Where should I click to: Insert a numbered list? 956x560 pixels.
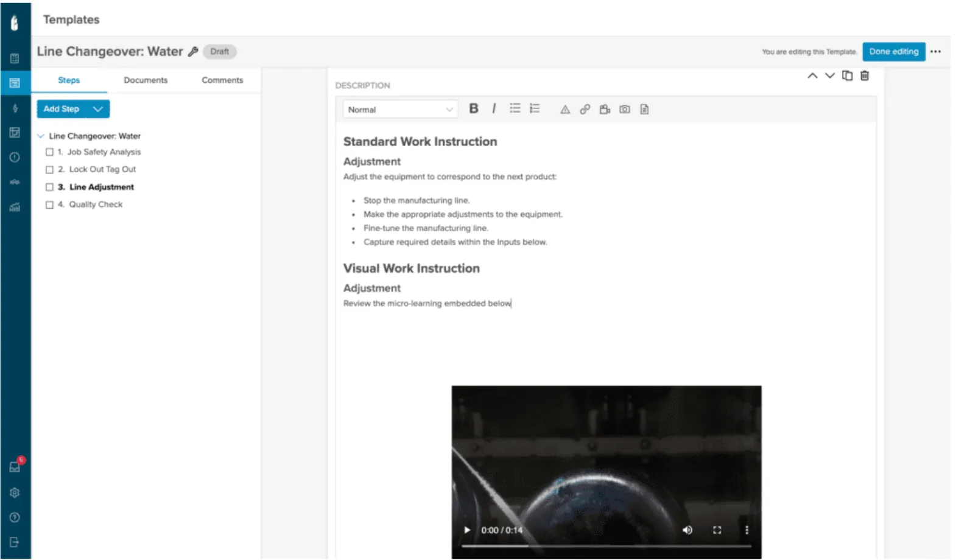click(x=535, y=108)
